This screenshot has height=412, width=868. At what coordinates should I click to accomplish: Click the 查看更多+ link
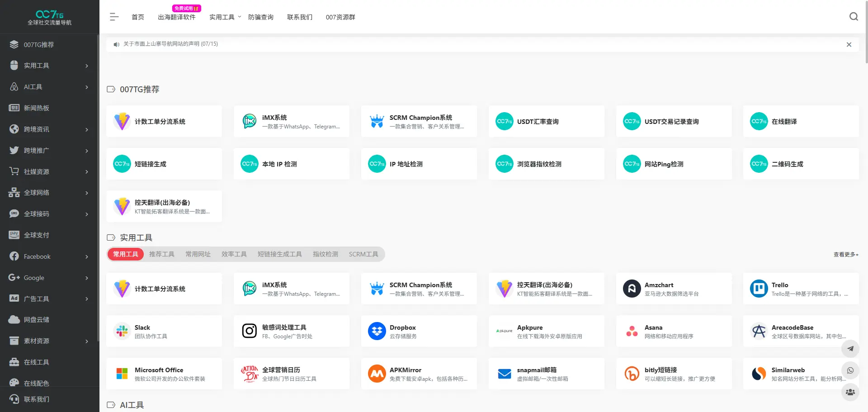pyautogui.click(x=845, y=254)
